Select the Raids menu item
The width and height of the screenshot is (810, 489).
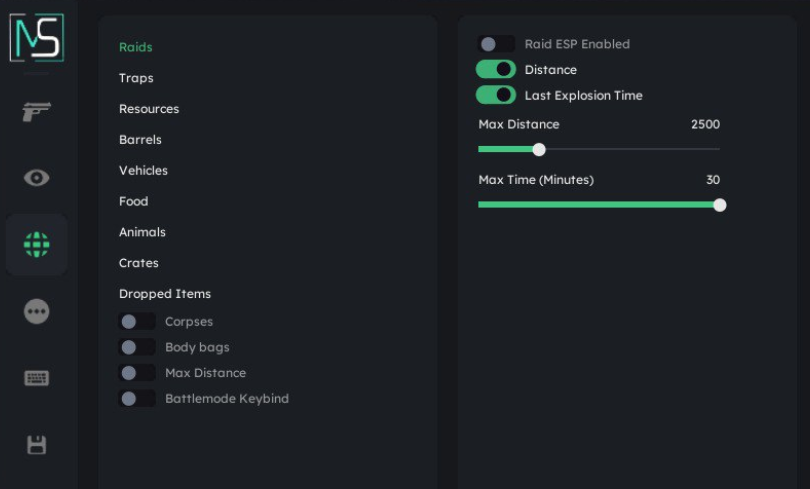[x=136, y=47]
